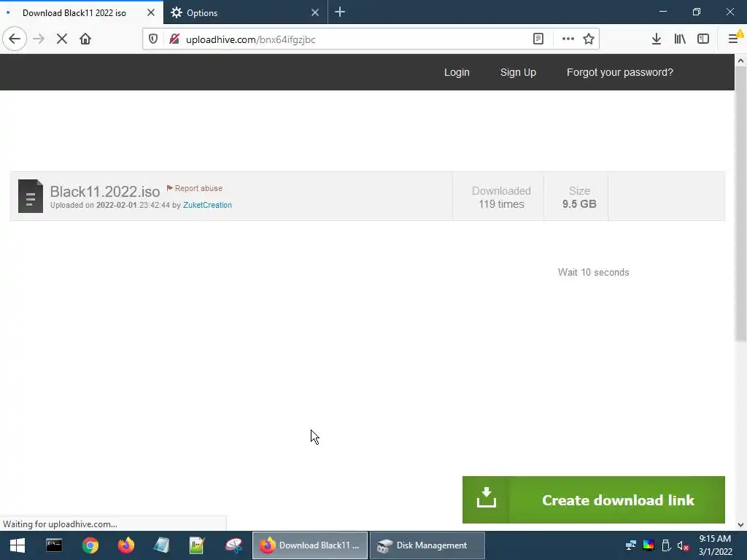The width and height of the screenshot is (747, 560).
Task: Click the Black11.2022.iso file name
Action: 105,192
